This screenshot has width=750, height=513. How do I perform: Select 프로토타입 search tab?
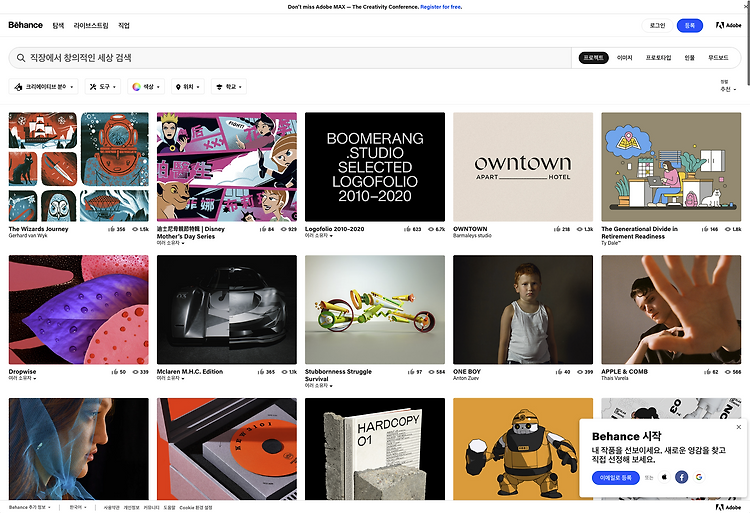(659, 58)
